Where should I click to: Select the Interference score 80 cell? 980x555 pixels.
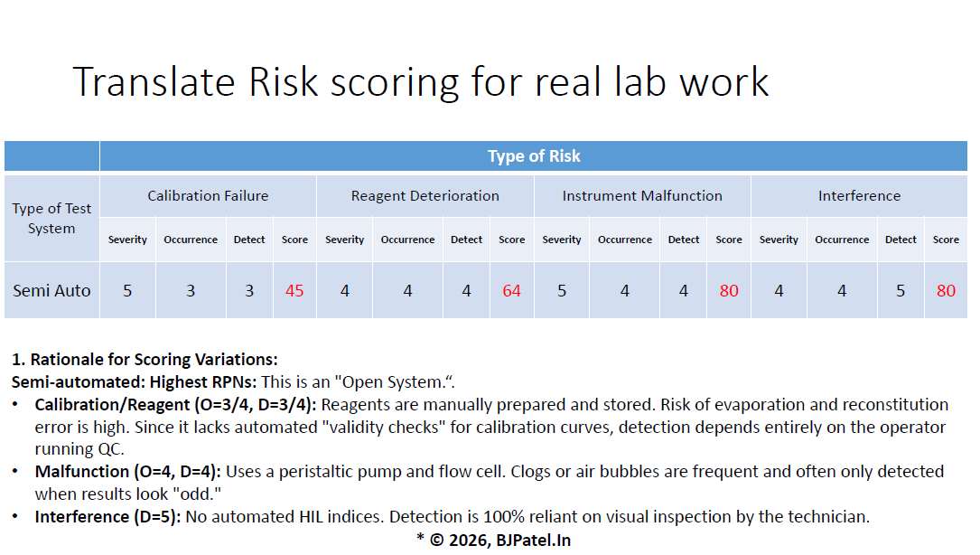coord(946,290)
